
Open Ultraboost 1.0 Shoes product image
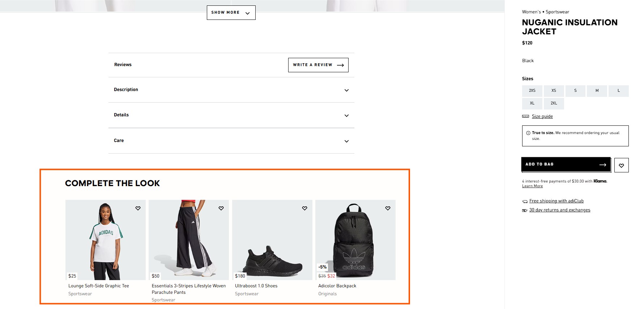[x=272, y=240]
